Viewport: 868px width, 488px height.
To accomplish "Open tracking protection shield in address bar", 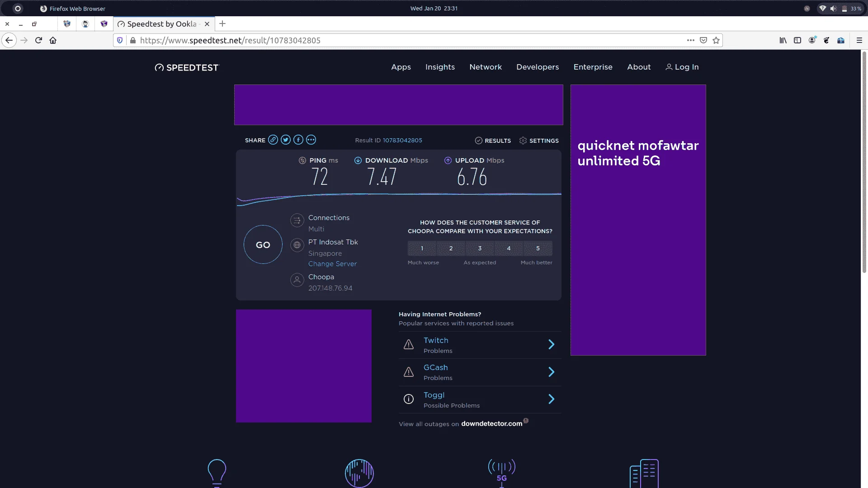I will [x=120, y=40].
